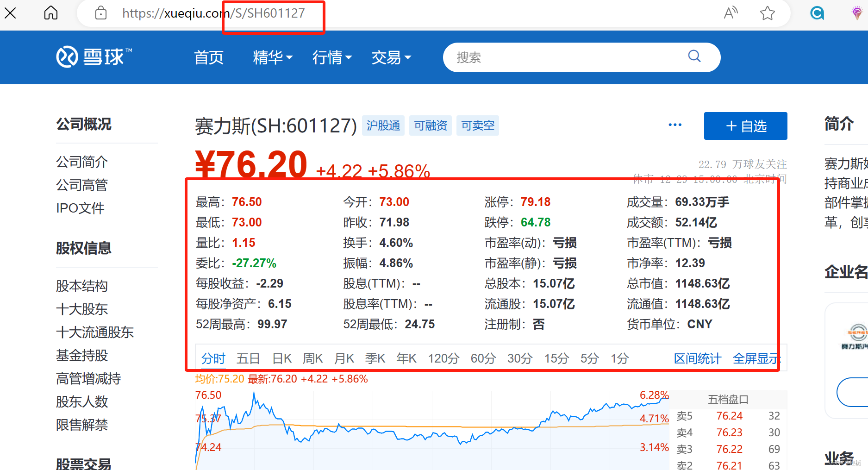Image resolution: width=868 pixels, height=470 pixels.
Task: Select the 分时 chart tab
Action: pyautogui.click(x=213, y=358)
